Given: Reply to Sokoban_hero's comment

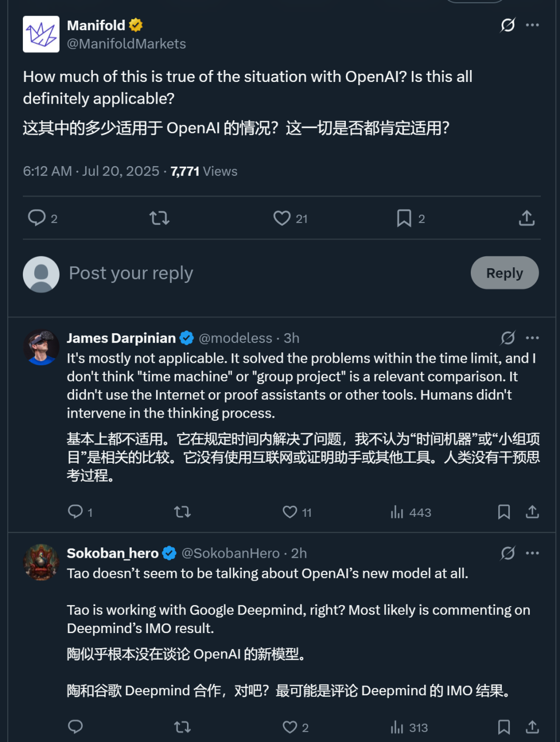Looking at the screenshot, I should coord(76,727).
